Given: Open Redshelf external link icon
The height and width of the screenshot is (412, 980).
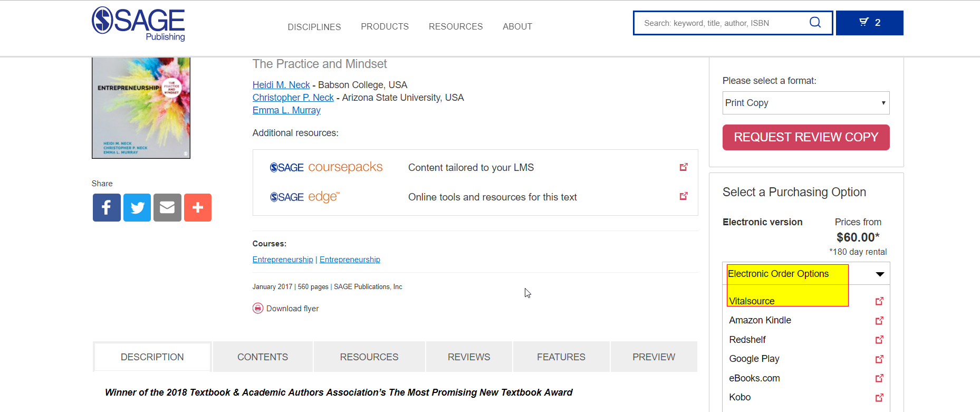Looking at the screenshot, I should pyautogui.click(x=879, y=340).
